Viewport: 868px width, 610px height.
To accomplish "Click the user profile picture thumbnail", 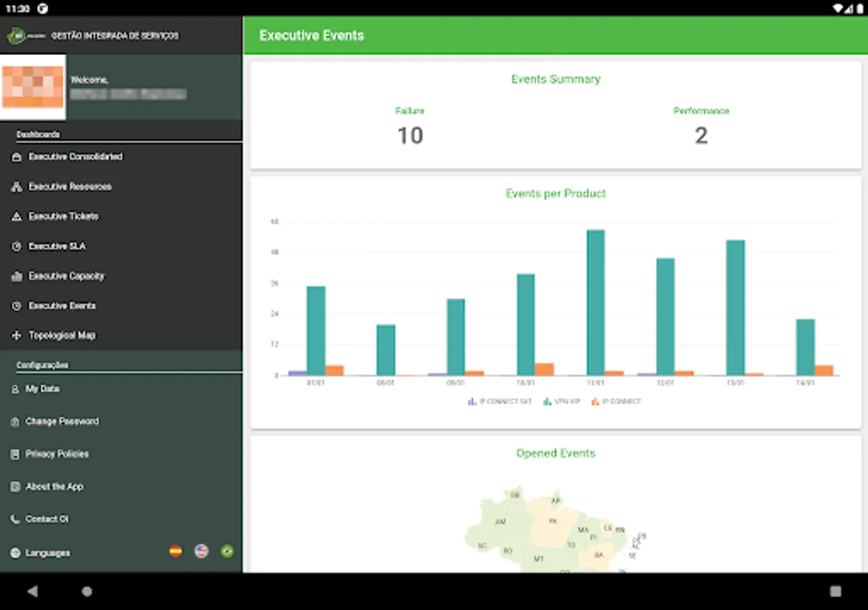I will pos(33,87).
